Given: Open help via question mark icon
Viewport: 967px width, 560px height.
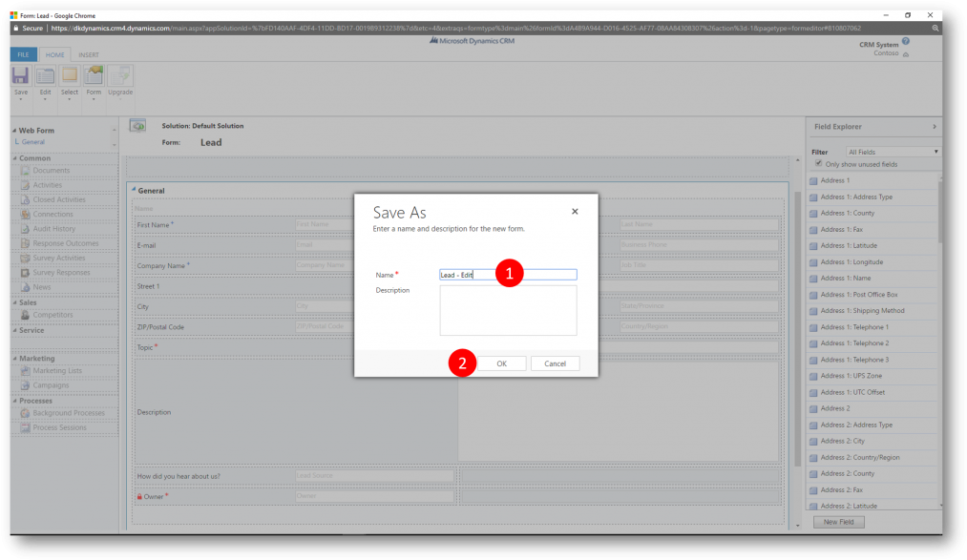Looking at the screenshot, I should 905,41.
